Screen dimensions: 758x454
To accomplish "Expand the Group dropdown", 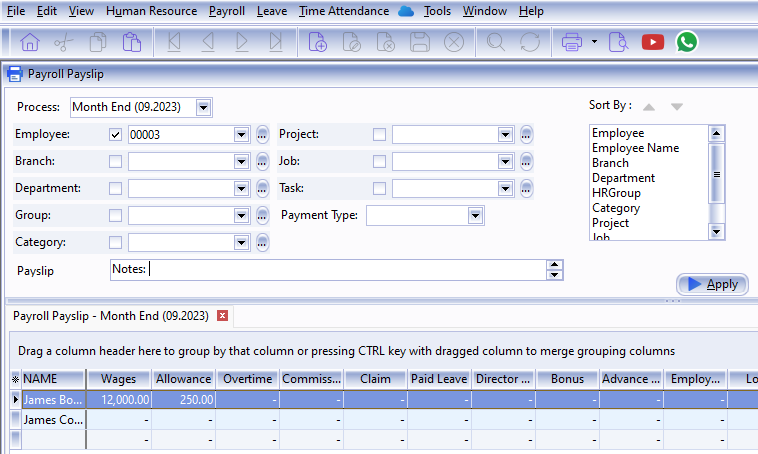I will tap(241, 216).
